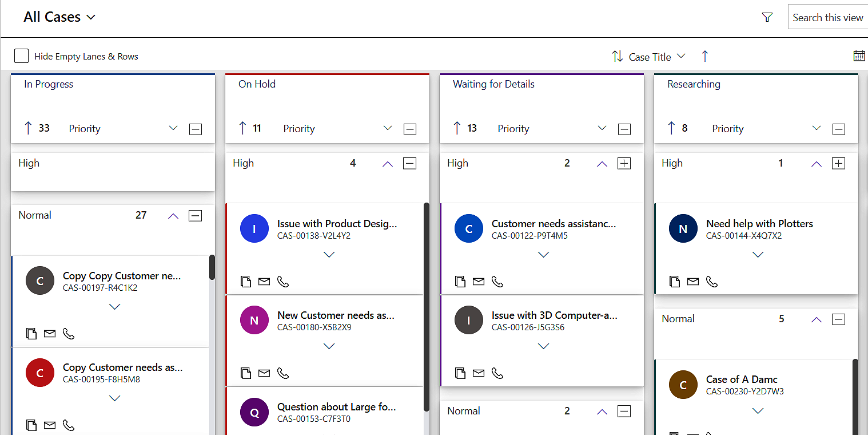Expand details chevron on Case of A Damc card

pyautogui.click(x=758, y=410)
